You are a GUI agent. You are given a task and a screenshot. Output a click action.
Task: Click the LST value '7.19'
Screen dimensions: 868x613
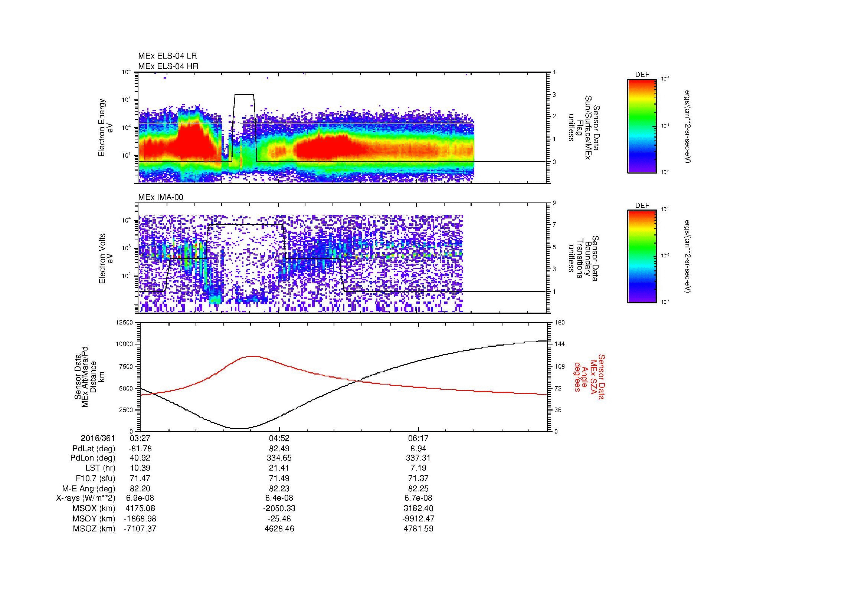pyautogui.click(x=419, y=468)
